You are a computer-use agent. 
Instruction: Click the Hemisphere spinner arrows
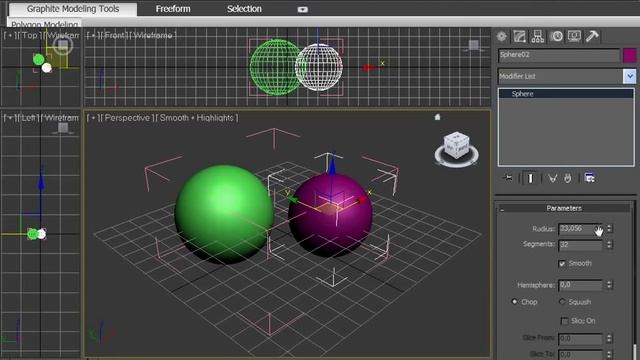(x=609, y=285)
